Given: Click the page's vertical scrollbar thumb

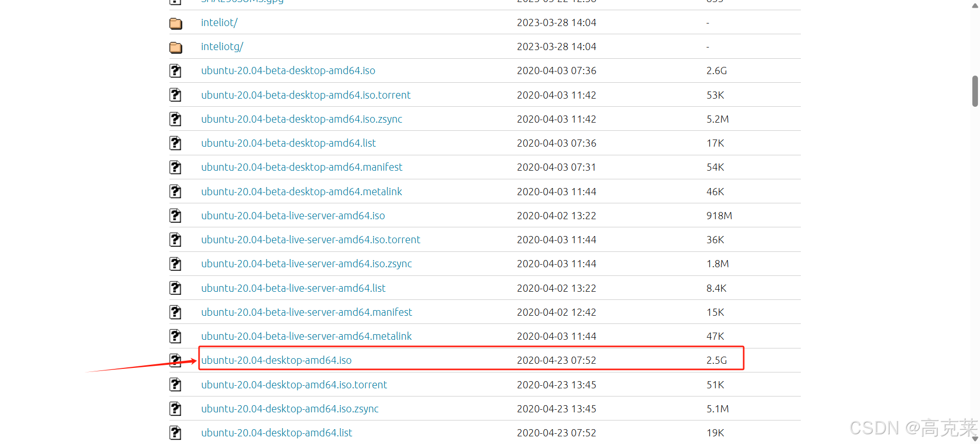Looking at the screenshot, I should click(x=975, y=91).
